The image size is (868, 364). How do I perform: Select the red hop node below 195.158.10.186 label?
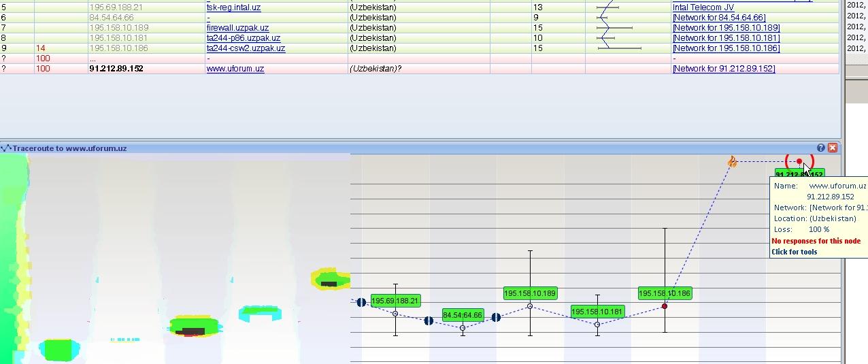pyautogui.click(x=665, y=306)
